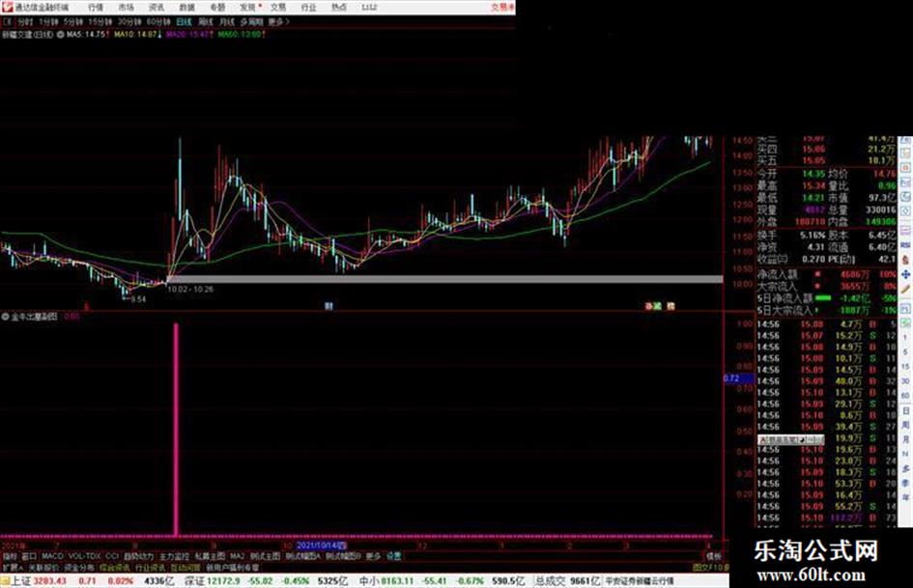Click the 模板 button at bottom right
This screenshot has height=588, width=913.
pyautogui.click(x=713, y=556)
